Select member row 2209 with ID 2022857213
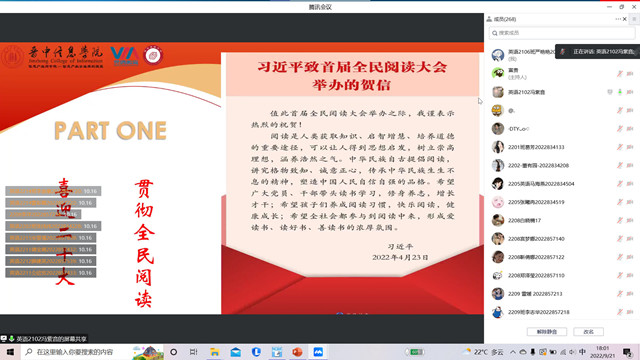This screenshot has height=360, width=640. pyautogui.click(x=562, y=294)
